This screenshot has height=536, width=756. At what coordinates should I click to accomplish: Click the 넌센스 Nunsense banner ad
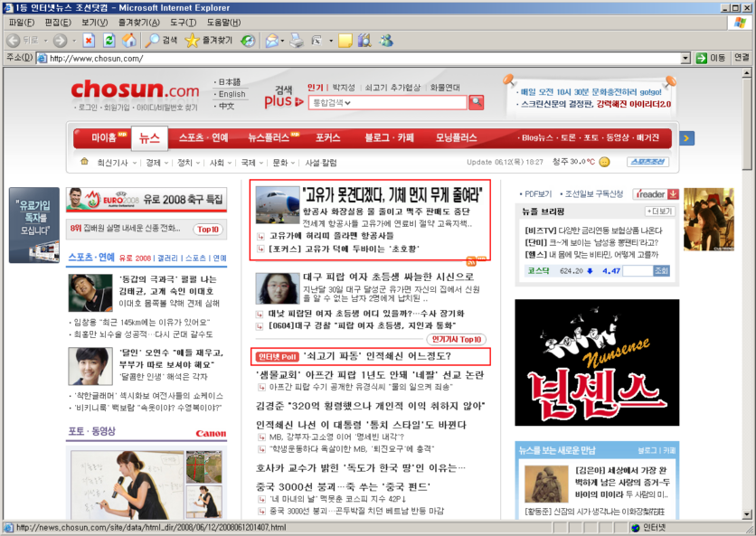pos(597,362)
